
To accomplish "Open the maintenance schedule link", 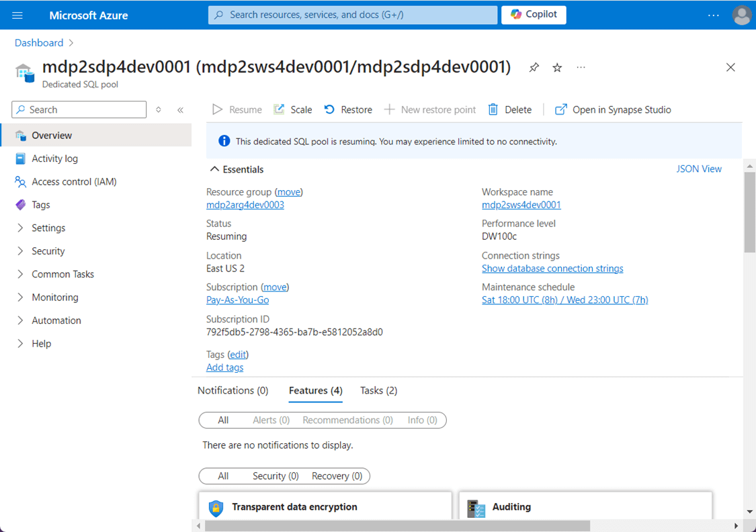I will pos(564,300).
